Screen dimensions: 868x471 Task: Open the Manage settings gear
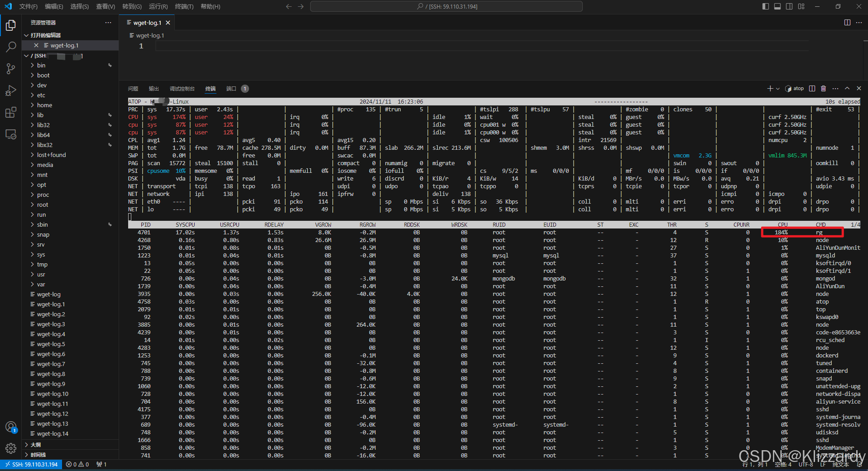11,448
